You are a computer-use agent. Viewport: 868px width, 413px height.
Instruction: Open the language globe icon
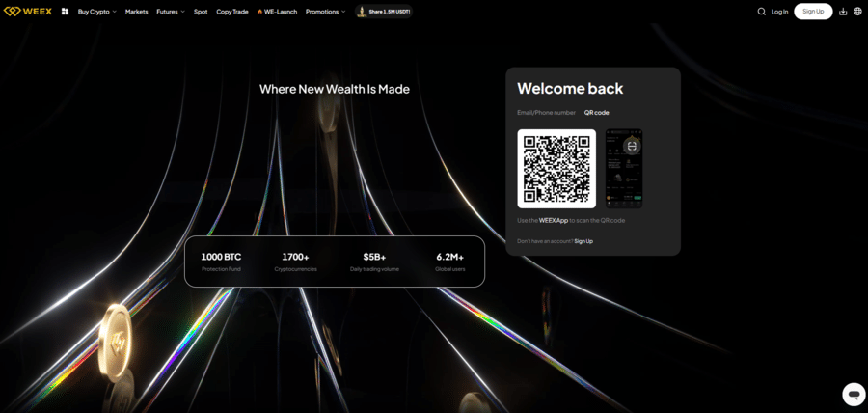(x=858, y=11)
